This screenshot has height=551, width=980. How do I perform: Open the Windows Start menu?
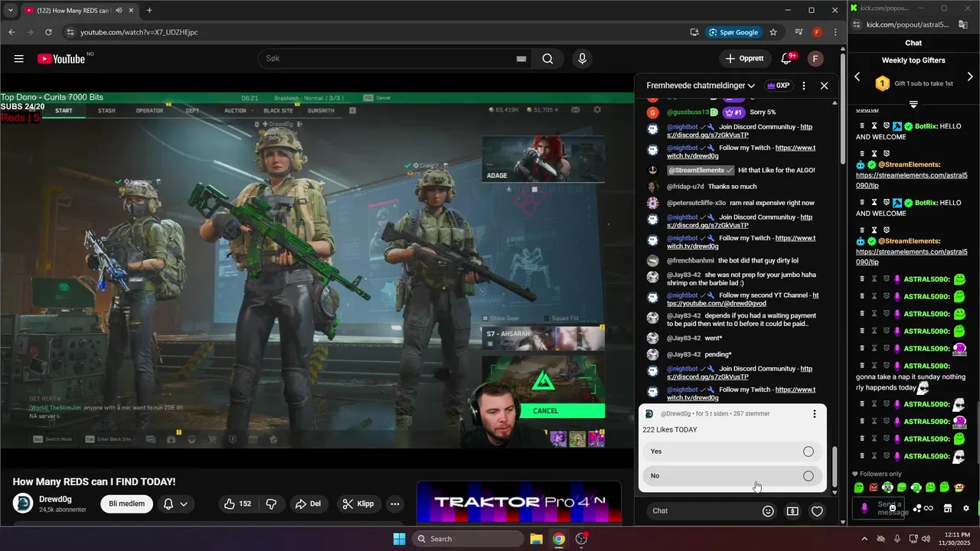coord(399,539)
